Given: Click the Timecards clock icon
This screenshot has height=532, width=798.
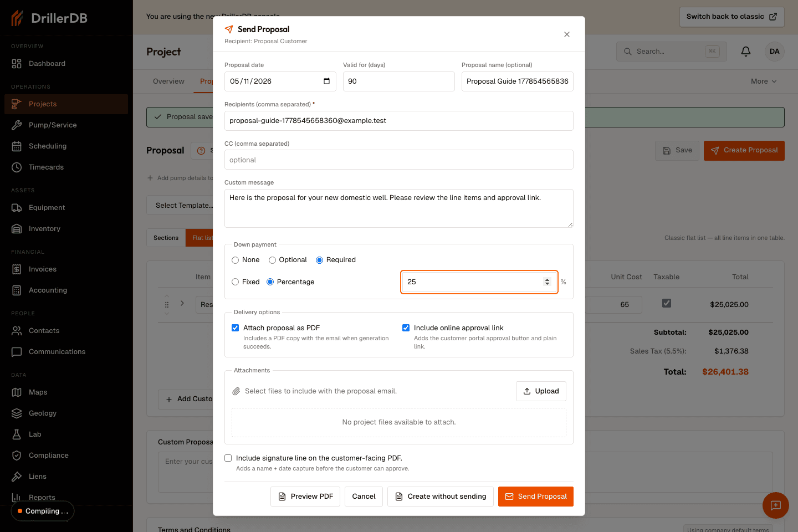Looking at the screenshot, I should (x=17, y=167).
